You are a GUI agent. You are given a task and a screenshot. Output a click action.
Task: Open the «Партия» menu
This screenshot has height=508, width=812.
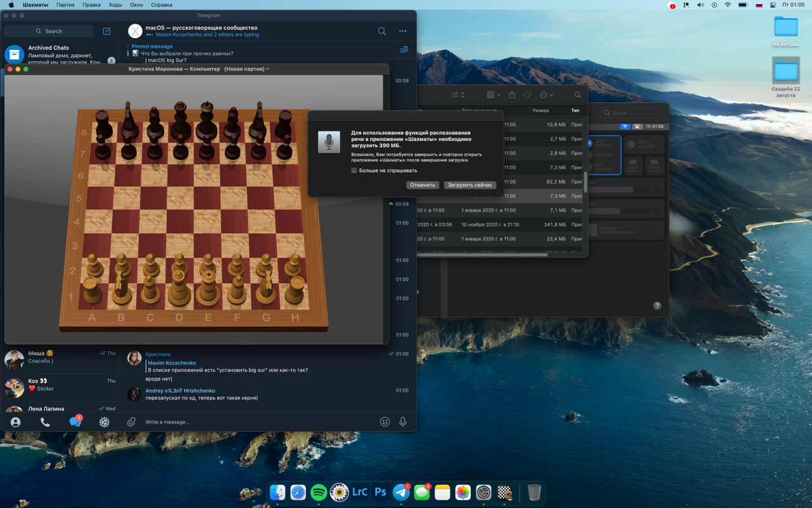click(65, 4)
